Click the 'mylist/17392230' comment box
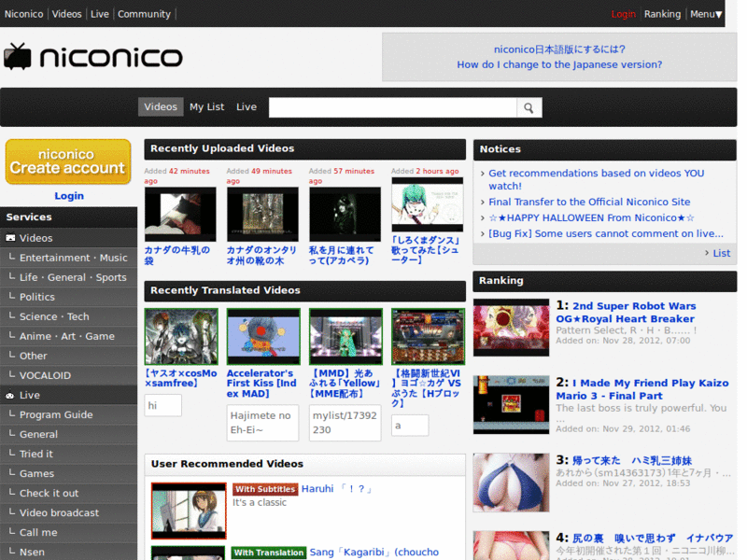747x560 pixels. click(x=345, y=423)
